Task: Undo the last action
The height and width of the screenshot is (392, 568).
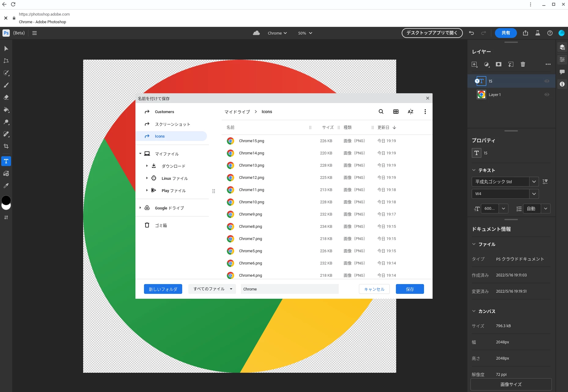Action: 471,33
